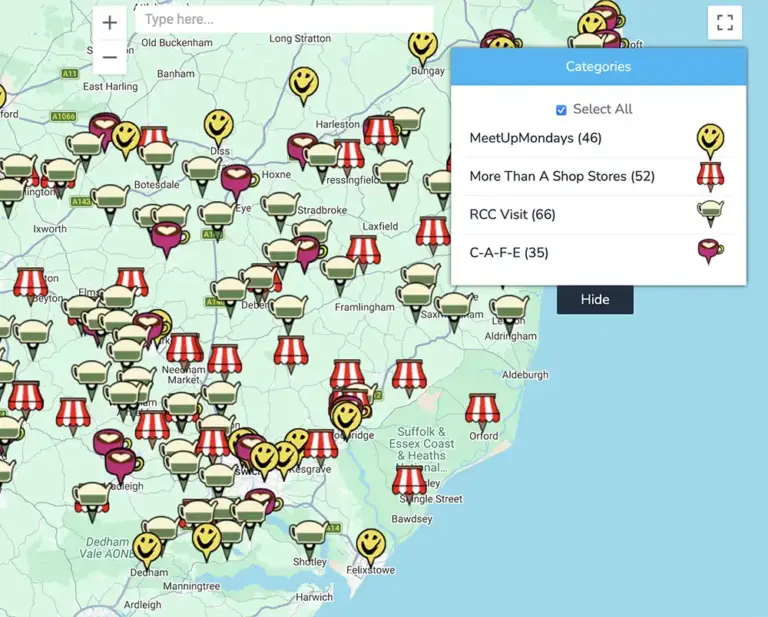Click the smiley marker at Felixstowe
768x617 pixels.
pyautogui.click(x=371, y=545)
